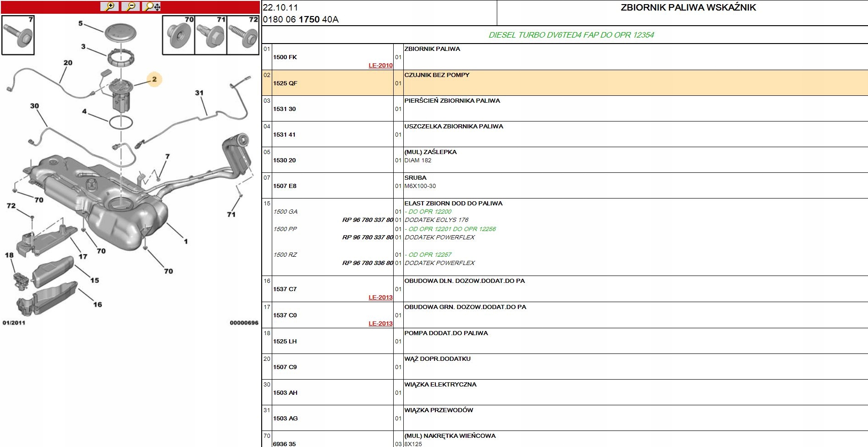Select callout 71 on the diagram
Screen dimensions: 868x447
231,214
